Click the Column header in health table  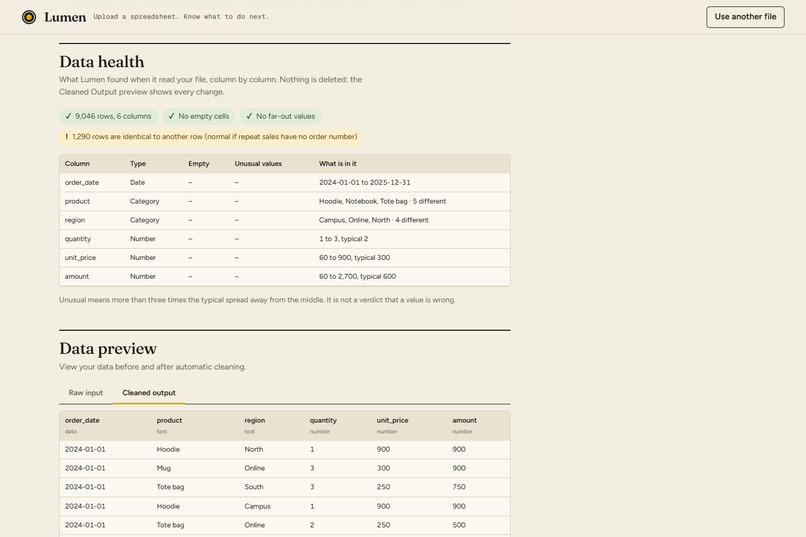click(77, 163)
